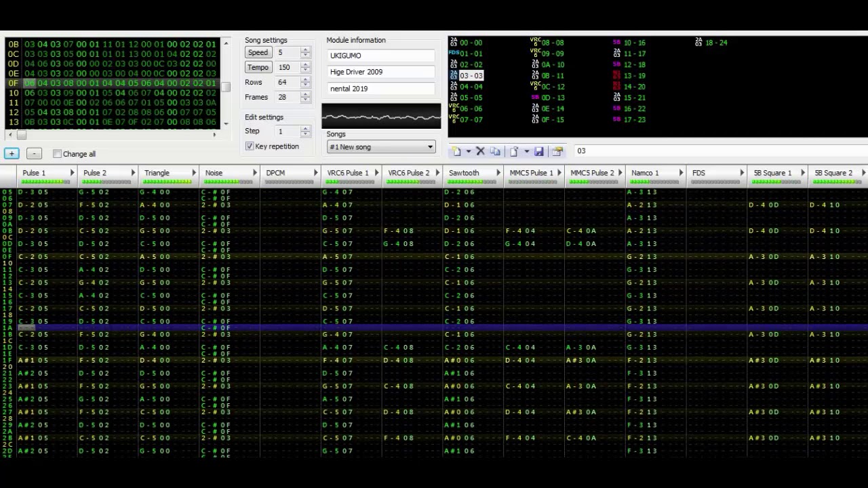Click the minus frame button
The height and width of the screenshot is (488, 868).
pos(34,154)
